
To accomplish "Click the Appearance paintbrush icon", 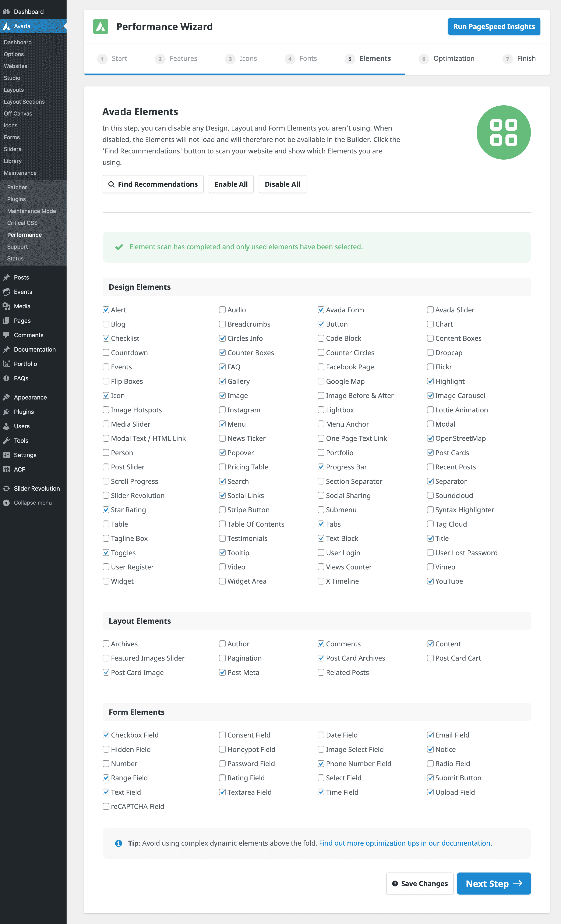I will (x=6, y=398).
